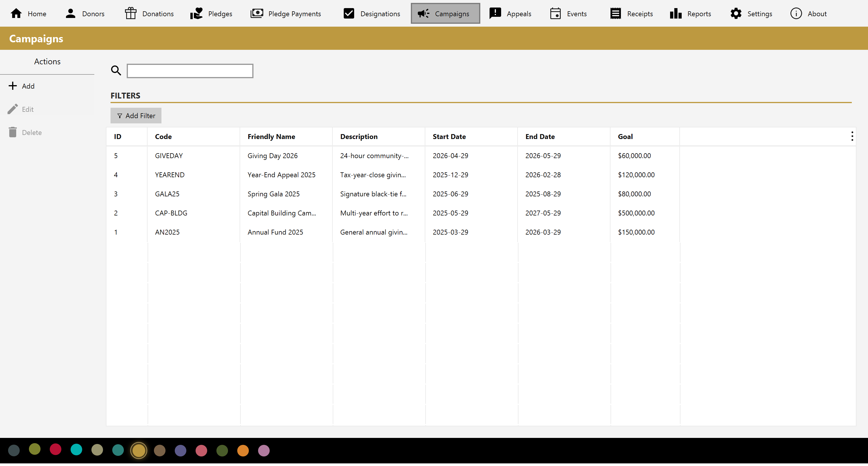Select the GALA25 campaign code

point(167,194)
